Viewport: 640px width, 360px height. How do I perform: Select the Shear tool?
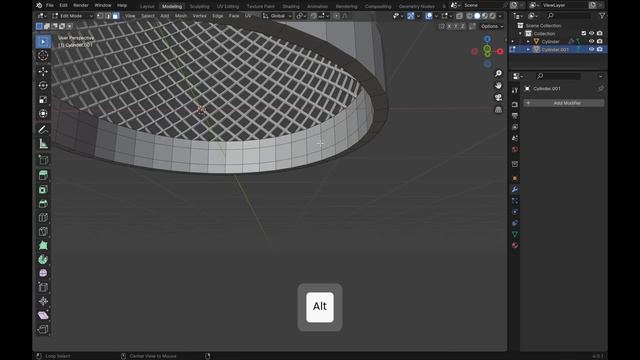pos(43,315)
